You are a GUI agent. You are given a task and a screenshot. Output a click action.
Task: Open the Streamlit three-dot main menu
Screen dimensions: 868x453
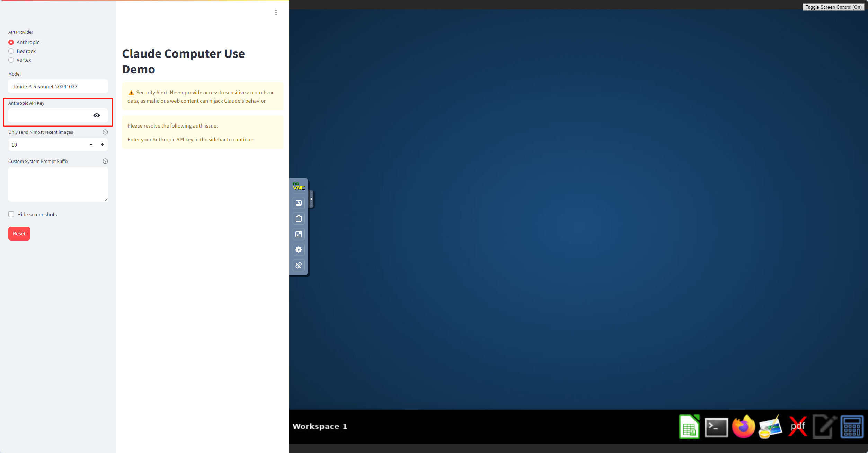[x=276, y=12]
